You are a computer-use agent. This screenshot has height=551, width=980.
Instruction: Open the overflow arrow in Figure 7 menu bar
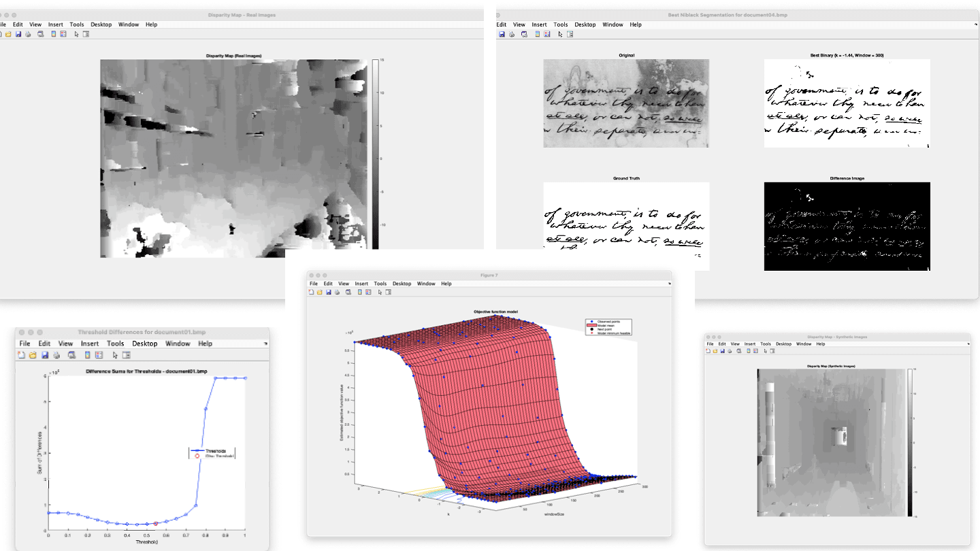[669, 284]
